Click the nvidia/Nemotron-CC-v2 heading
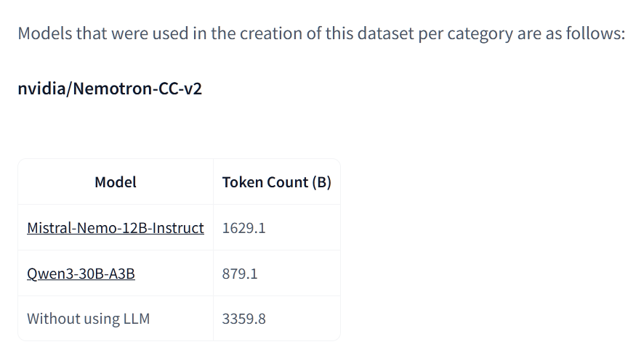This screenshot has height=355, width=644. click(x=110, y=89)
